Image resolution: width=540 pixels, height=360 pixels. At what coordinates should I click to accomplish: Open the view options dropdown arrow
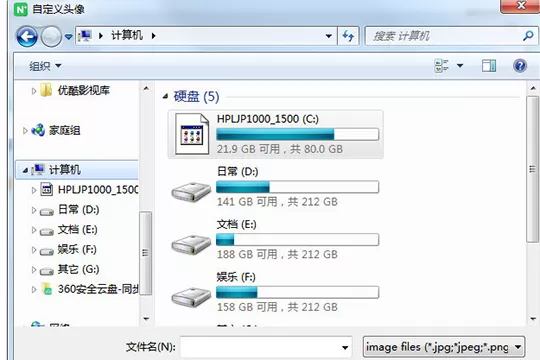pos(460,65)
